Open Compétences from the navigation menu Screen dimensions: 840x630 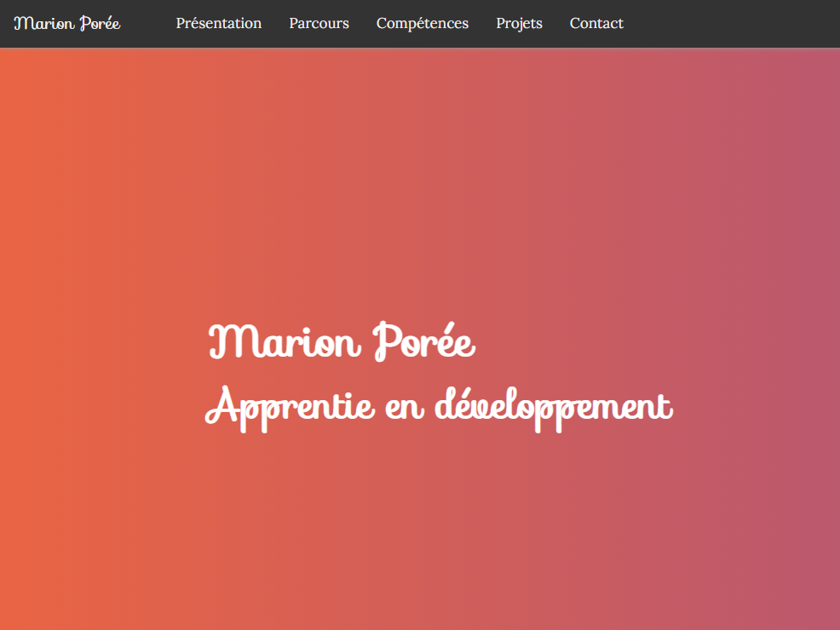point(422,23)
